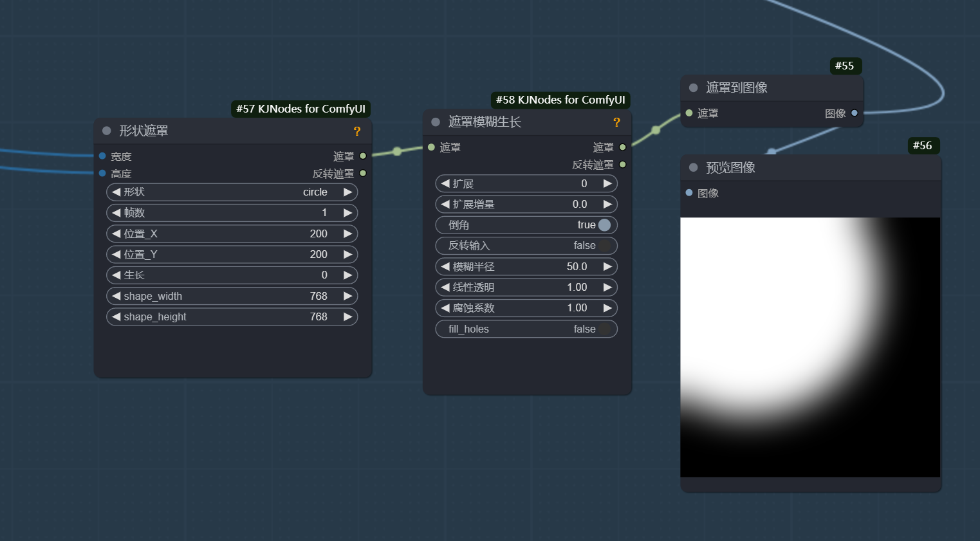Increase 位置_X value
The width and height of the screenshot is (980, 541).
click(348, 234)
